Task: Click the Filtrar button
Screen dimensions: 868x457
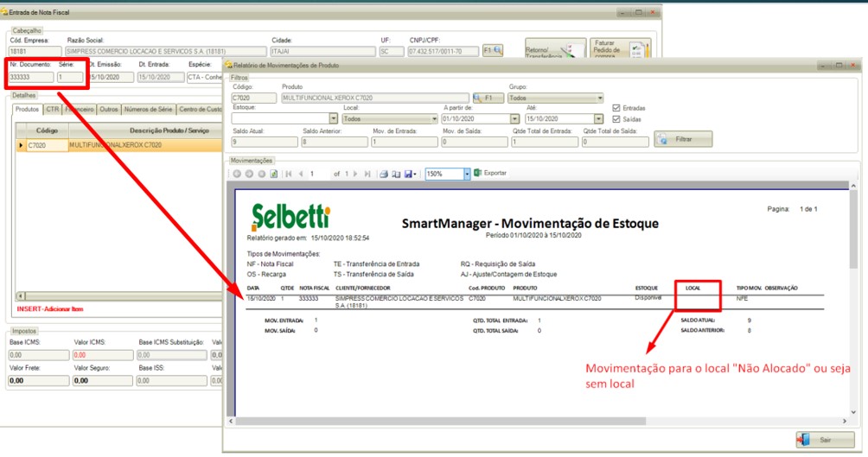Action: click(683, 139)
